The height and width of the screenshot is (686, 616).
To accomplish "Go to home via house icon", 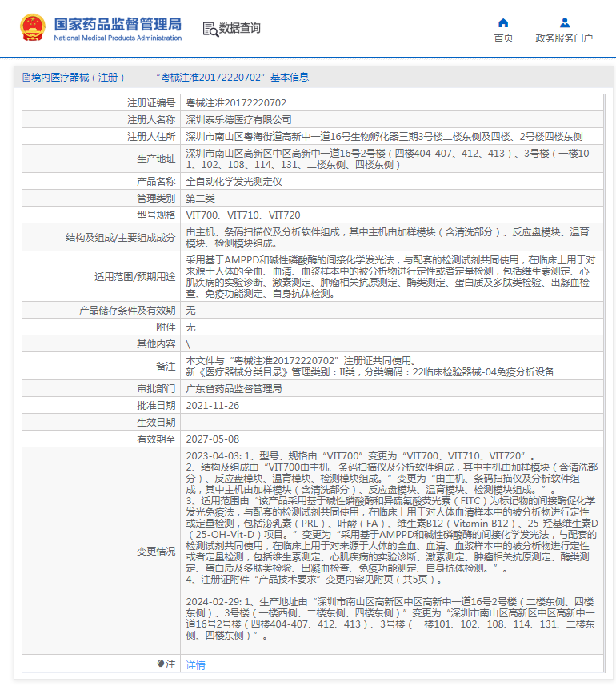I will click(503, 22).
